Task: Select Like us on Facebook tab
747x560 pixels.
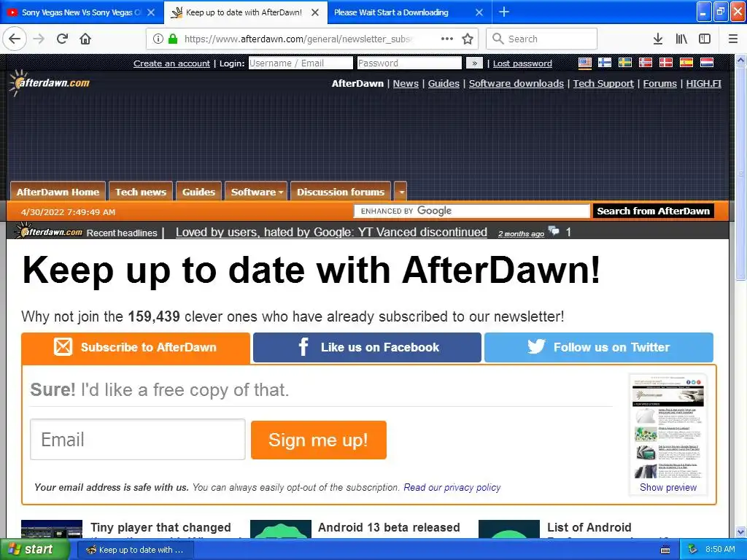Action: [367, 347]
